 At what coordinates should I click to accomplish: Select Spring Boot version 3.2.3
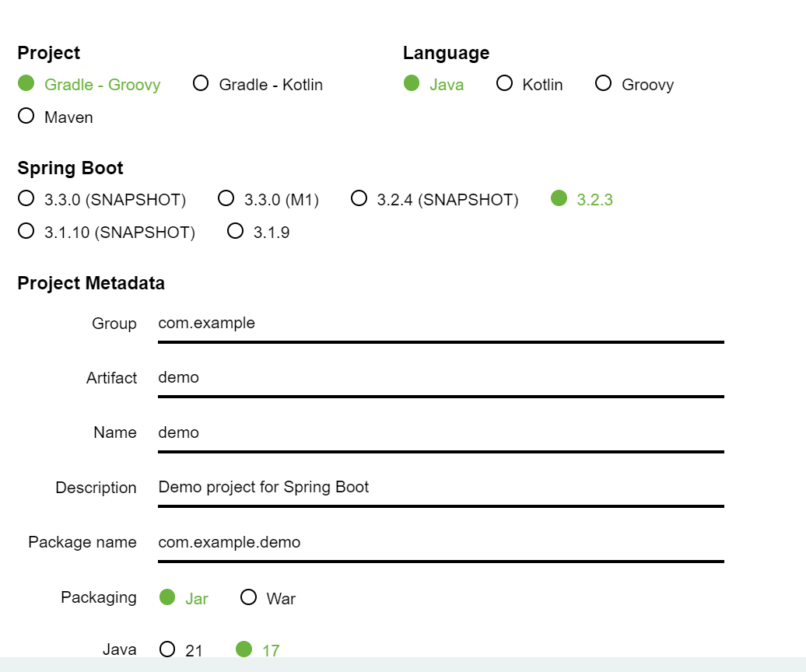[582, 199]
